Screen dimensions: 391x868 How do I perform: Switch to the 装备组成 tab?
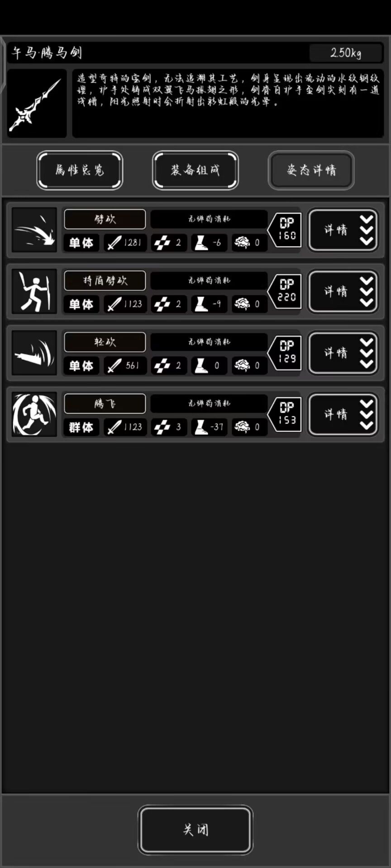tap(195, 170)
